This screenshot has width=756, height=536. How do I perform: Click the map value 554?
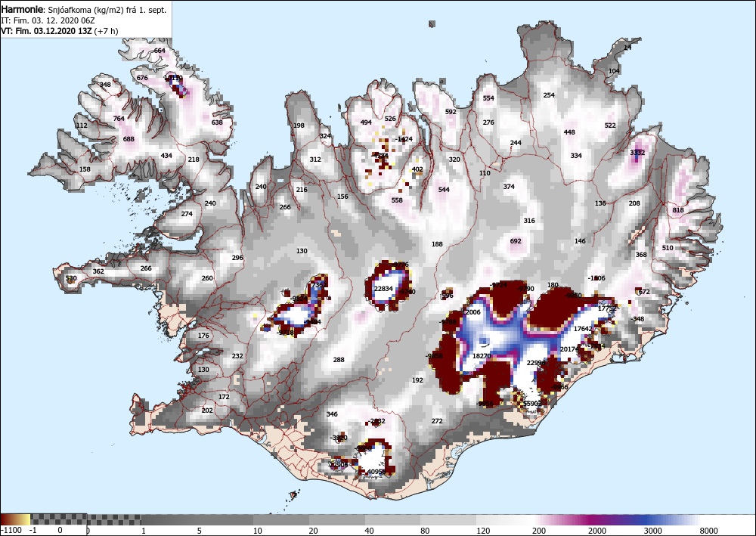488,98
